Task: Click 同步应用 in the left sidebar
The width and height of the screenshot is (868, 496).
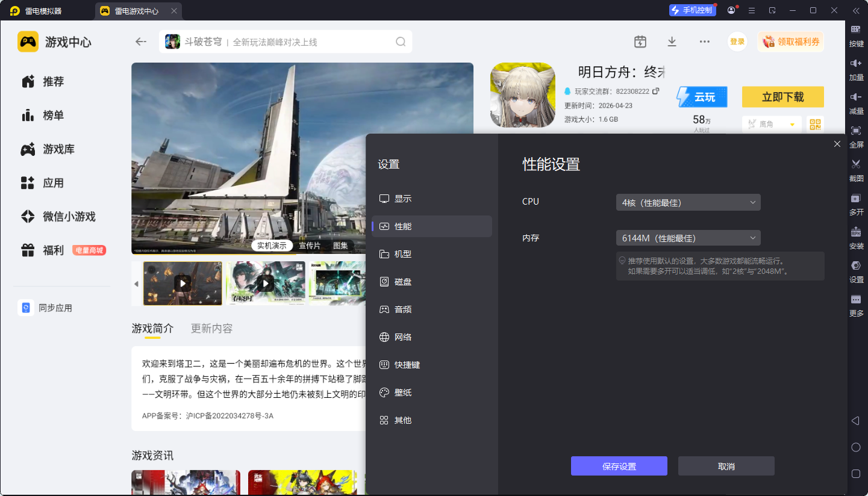Action: click(x=45, y=308)
